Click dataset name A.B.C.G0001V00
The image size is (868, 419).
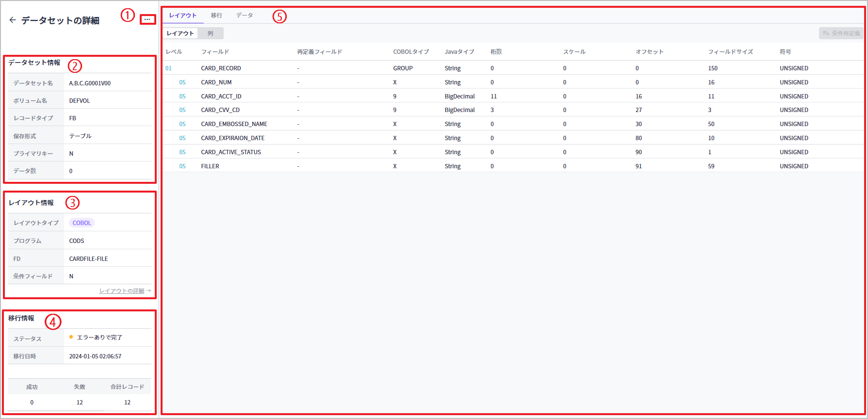click(x=90, y=83)
